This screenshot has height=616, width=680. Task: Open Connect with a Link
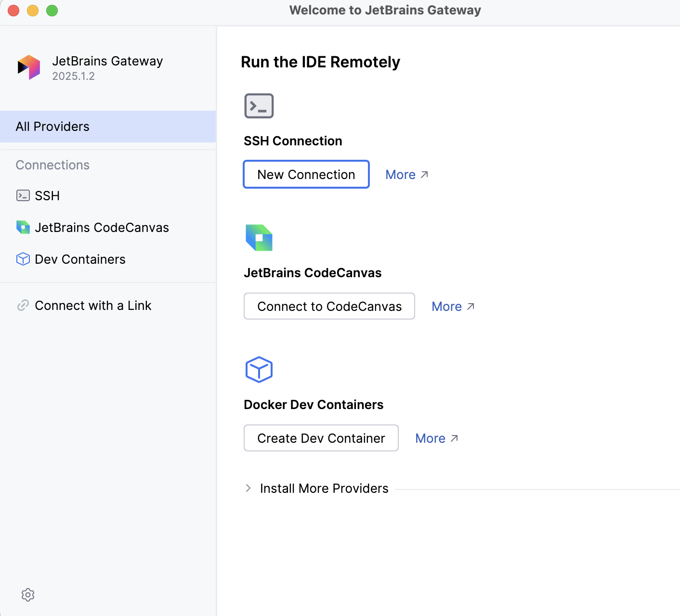pos(92,305)
